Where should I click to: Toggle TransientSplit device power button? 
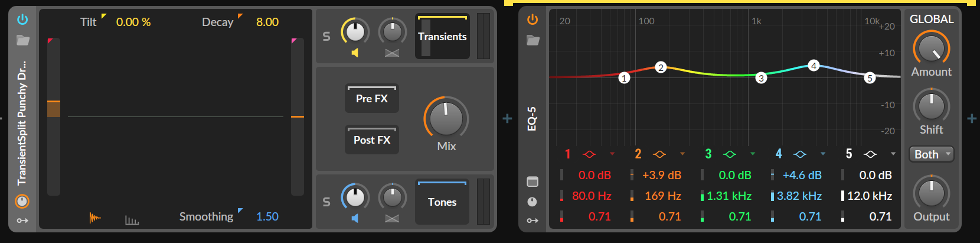pyautogui.click(x=22, y=20)
